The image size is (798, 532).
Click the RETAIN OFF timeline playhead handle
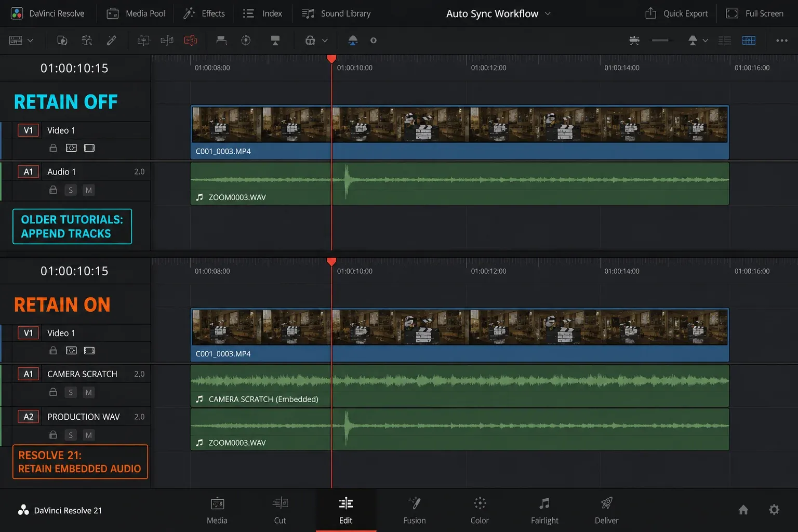[331, 59]
